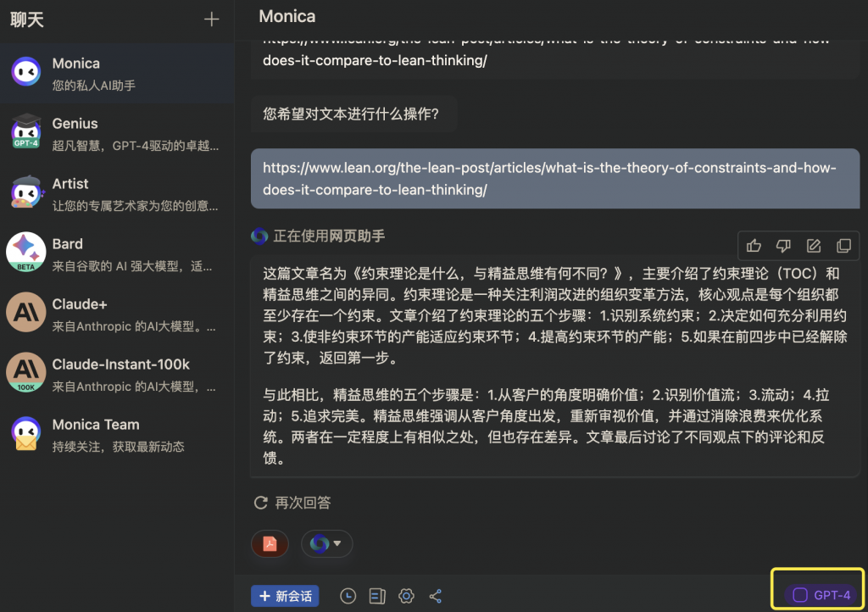Toggle the GPT-4 checkbox
This screenshot has width=868, height=612.
800,595
